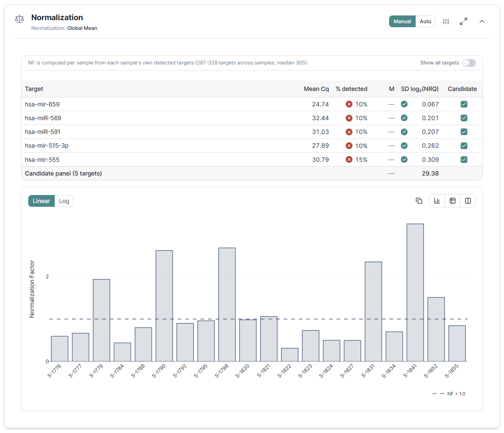Uncheck candidate checkbox for hsa-mir-659
The height and width of the screenshot is (433, 504).
coord(464,104)
